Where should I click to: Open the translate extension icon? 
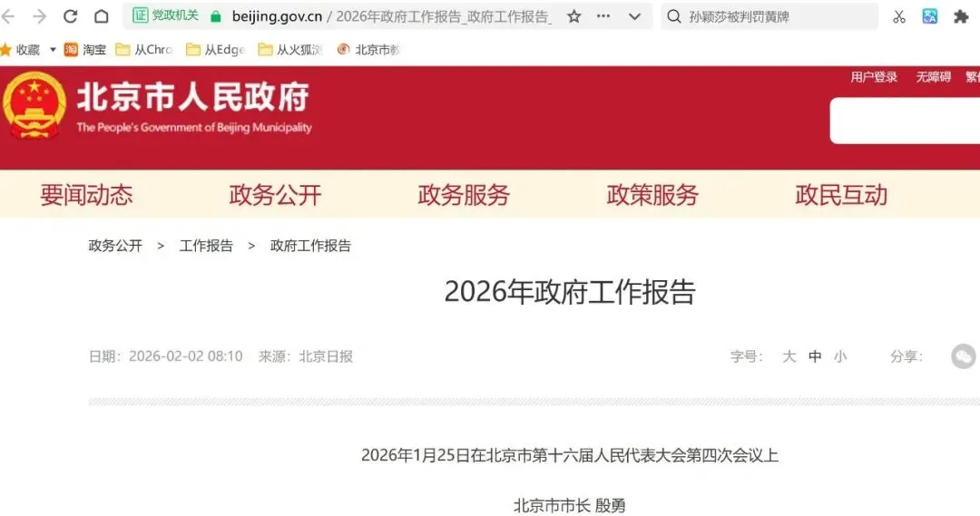pyautogui.click(x=930, y=17)
